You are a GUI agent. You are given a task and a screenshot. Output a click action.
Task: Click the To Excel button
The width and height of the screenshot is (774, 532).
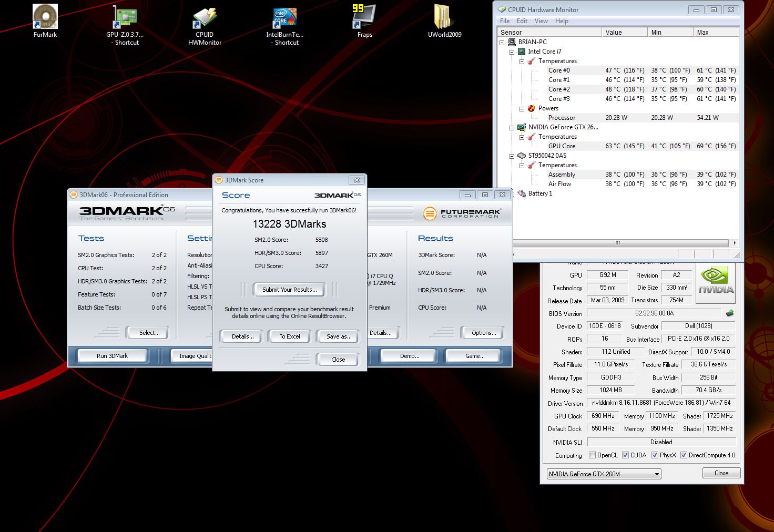point(290,336)
